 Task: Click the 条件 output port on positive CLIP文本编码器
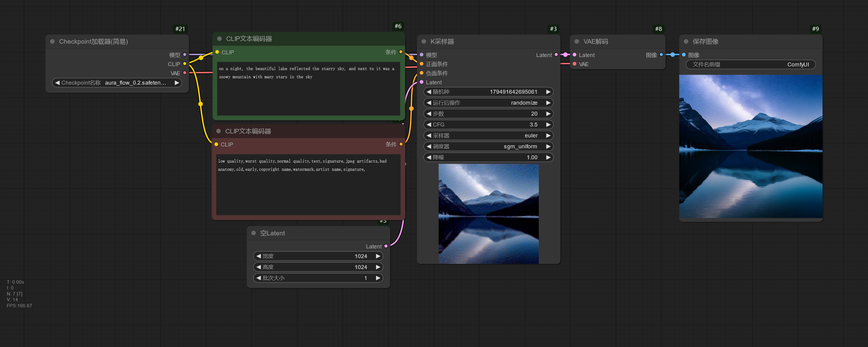(401, 52)
